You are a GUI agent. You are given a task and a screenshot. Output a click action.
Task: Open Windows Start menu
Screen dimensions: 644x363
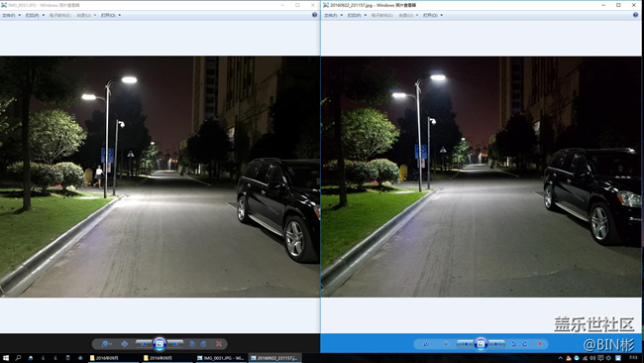click(6, 358)
